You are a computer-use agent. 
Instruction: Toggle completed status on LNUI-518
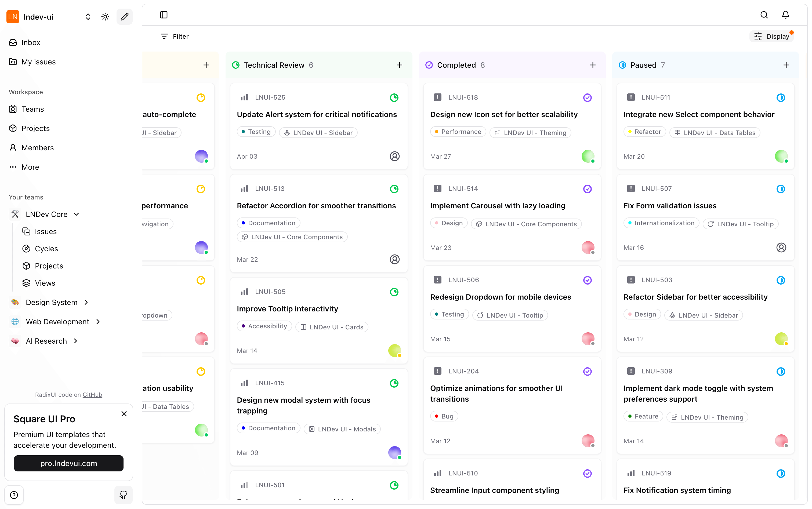point(587,98)
